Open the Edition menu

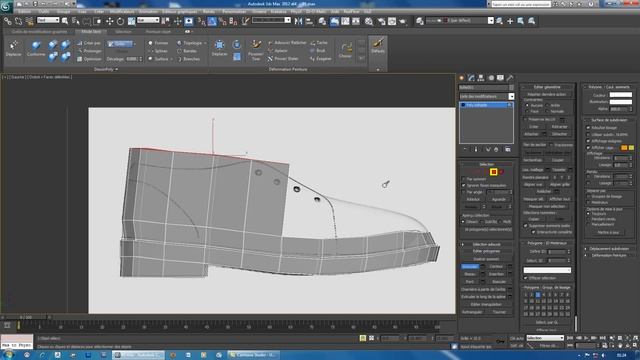24,11
